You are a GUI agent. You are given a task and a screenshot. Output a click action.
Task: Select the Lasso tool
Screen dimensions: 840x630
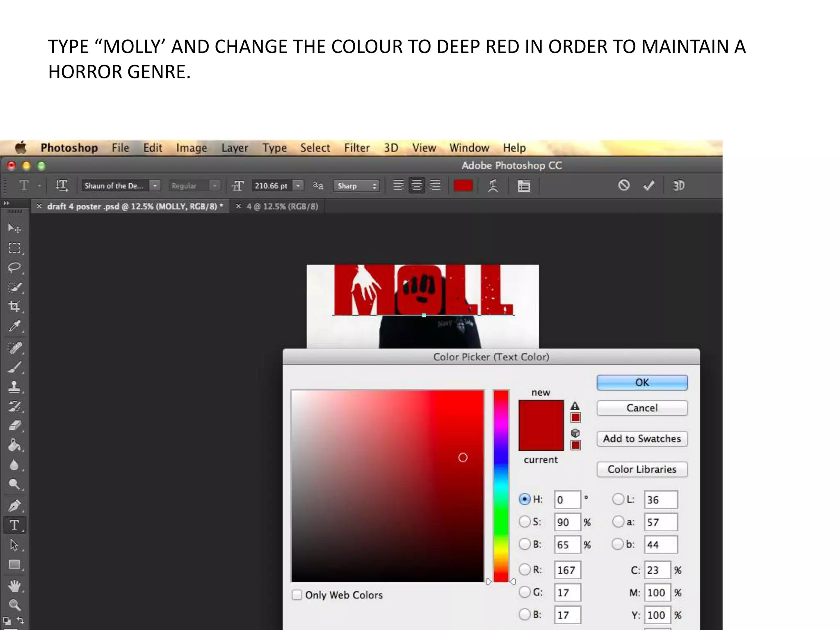pos(14,267)
